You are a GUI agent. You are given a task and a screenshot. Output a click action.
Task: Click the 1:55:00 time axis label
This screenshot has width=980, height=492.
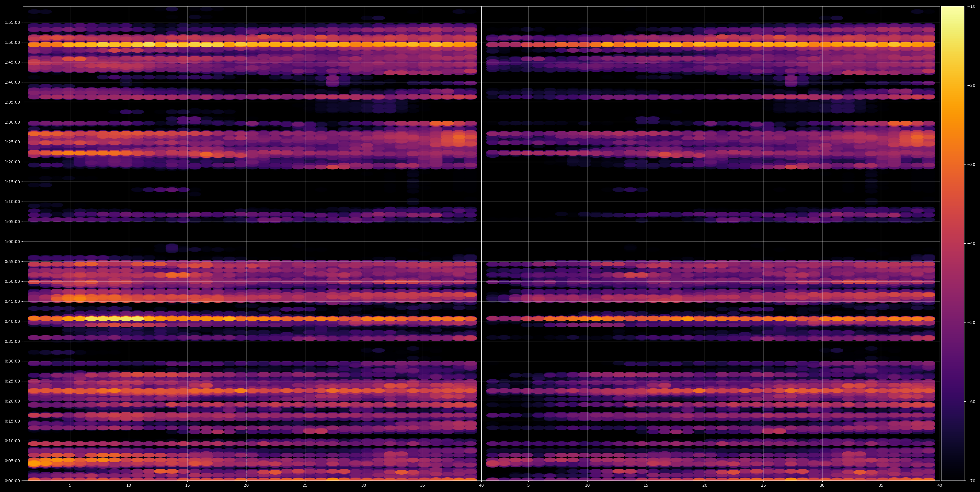point(12,22)
